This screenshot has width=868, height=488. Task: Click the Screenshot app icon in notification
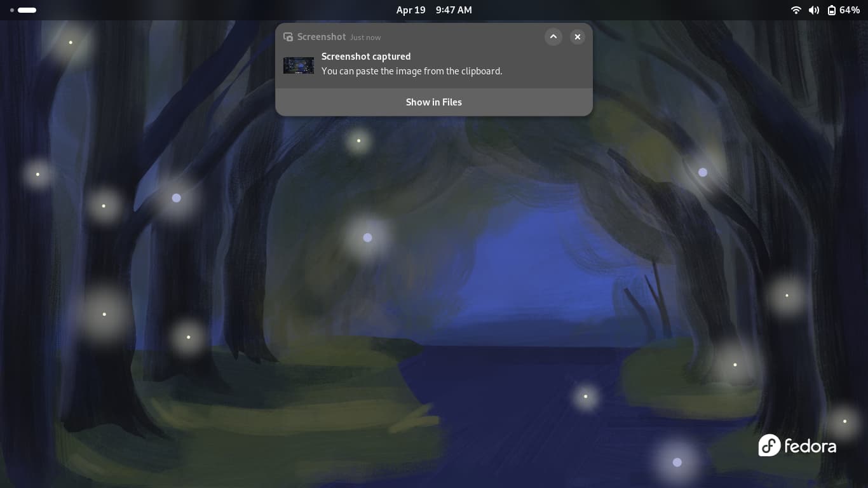(288, 37)
